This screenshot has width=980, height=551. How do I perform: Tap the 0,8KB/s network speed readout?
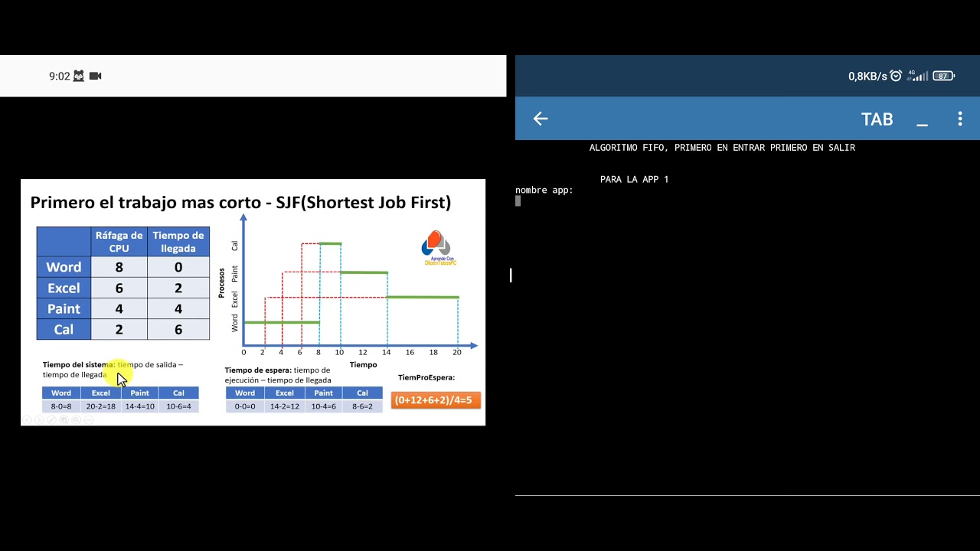[867, 76]
